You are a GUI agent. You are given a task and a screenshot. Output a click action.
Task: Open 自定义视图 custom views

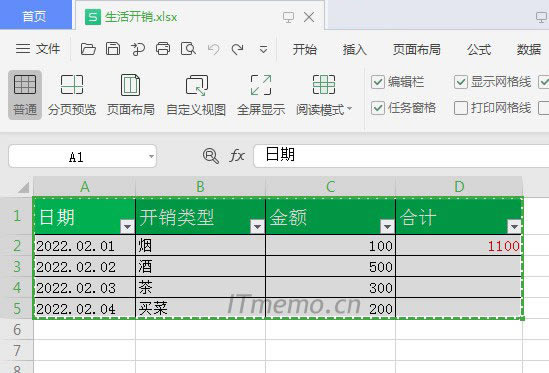click(x=196, y=95)
